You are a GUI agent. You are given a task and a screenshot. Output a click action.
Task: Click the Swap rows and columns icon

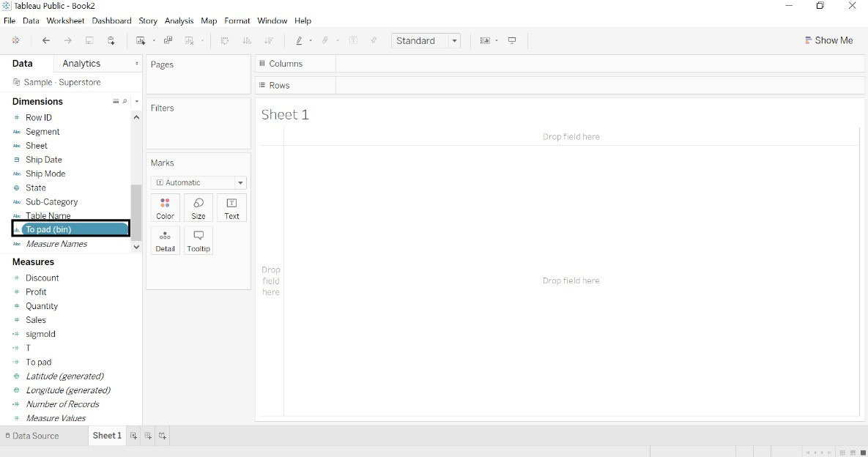[225, 40]
